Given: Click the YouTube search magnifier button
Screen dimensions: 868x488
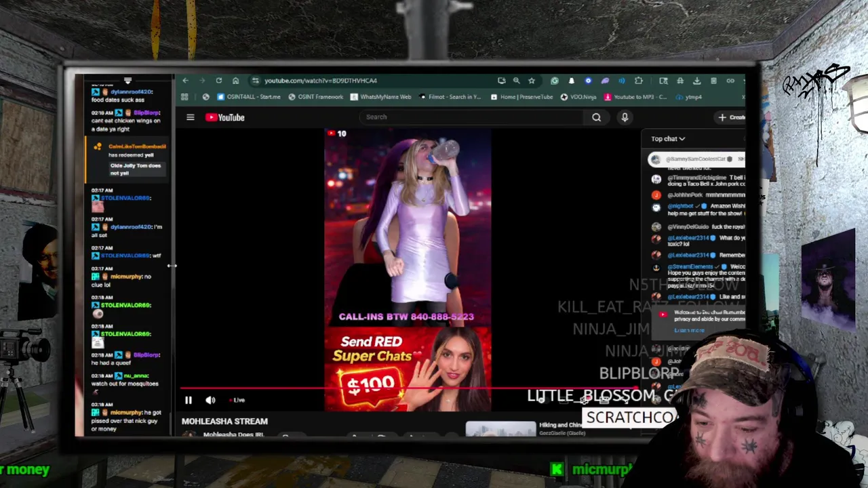Looking at the screenshot, I should (596, 117).
